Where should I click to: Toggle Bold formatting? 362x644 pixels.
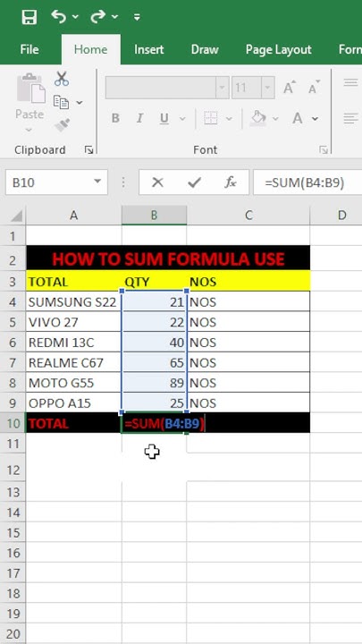pos(115,119)
